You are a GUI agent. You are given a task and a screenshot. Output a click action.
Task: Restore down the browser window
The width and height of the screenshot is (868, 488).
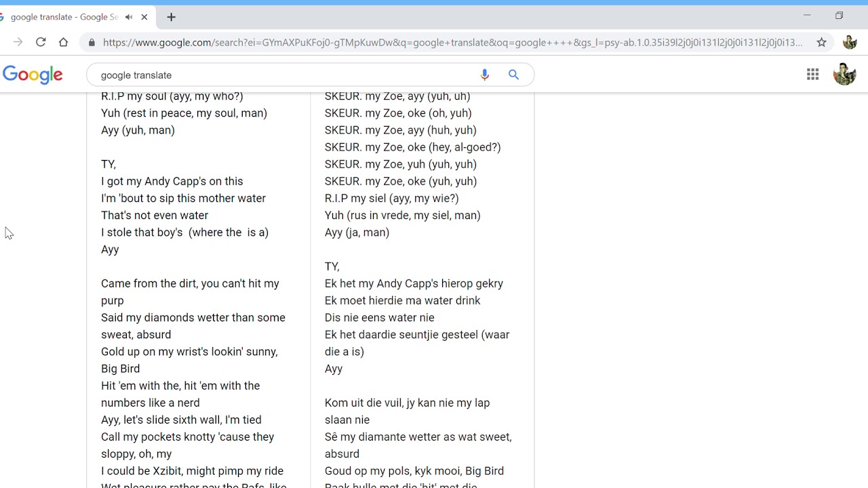(x=839, y=16)
